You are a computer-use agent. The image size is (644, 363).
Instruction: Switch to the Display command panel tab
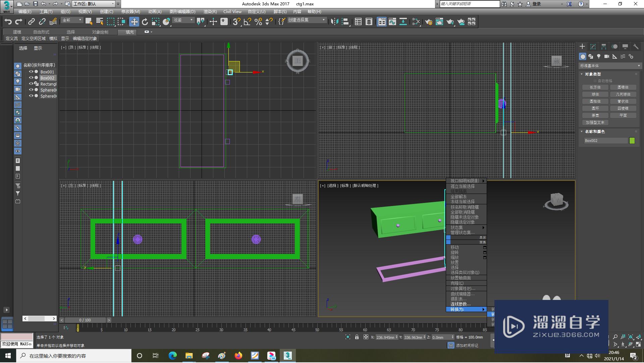point(625,47)
